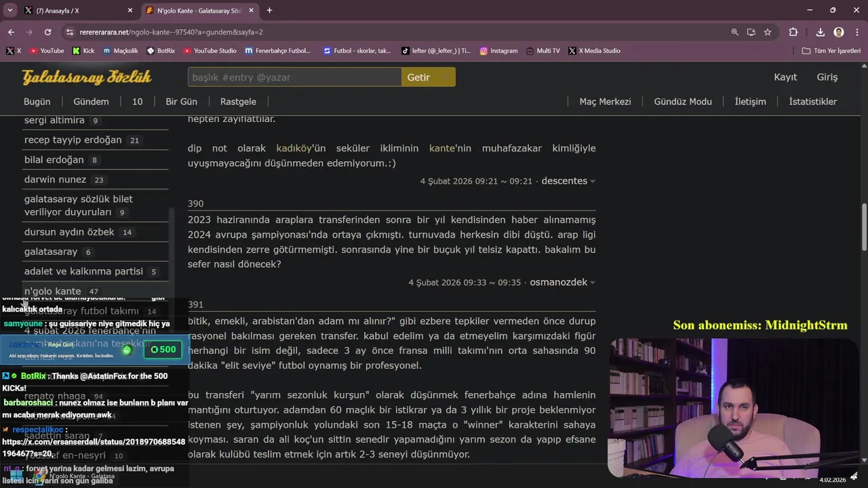Screen dimensions: 868x488
Task: Open the browser extensions puzzle icon
Action: click(793, 32)
